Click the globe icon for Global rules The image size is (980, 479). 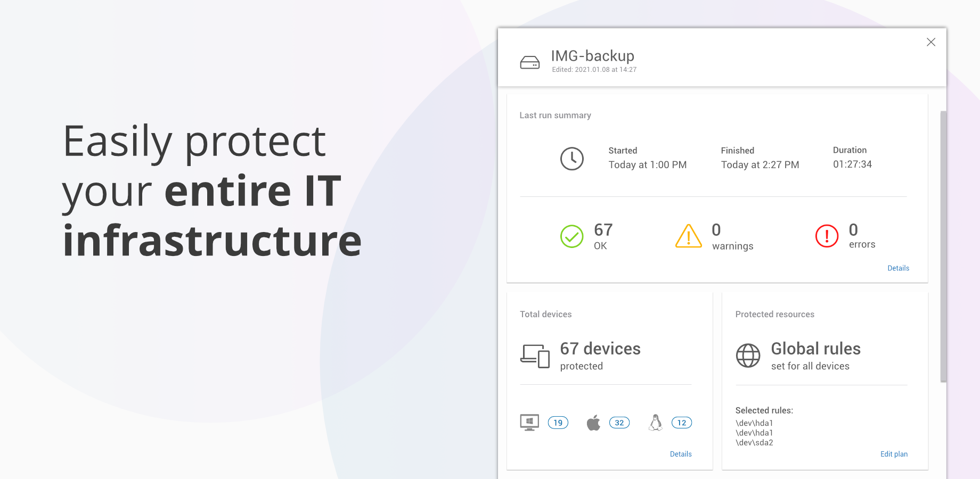pyautogui.click(x=748, y=356)
